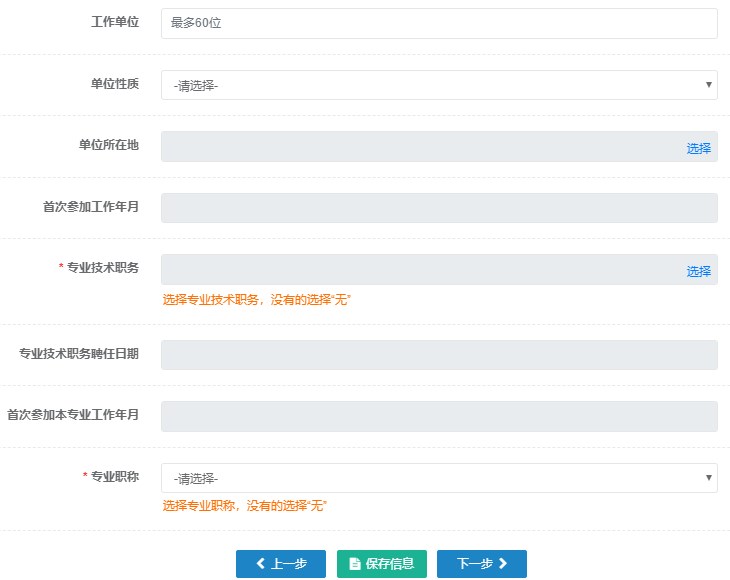Click the orange 专业技术职务 hint text
The height and width of the screenshot is (580, 730).
pyautogui.click(x=256, y=299)
